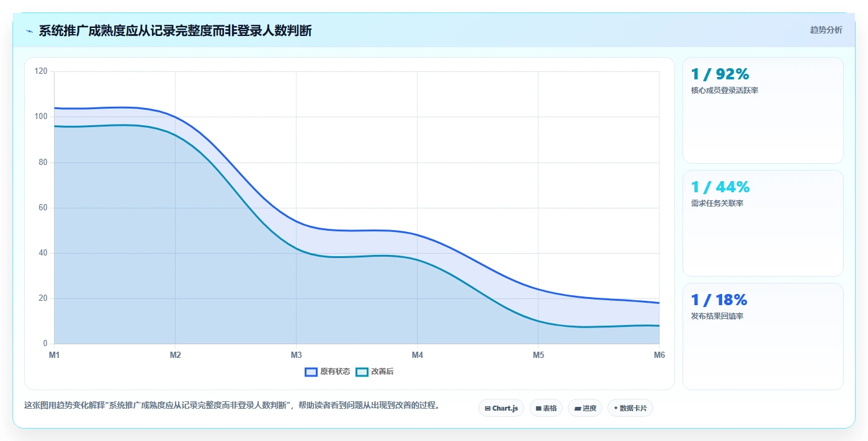Click the 发布结果回填率 caption text
The height and width of the screenshot is (441, 868).
click(717, 316)
